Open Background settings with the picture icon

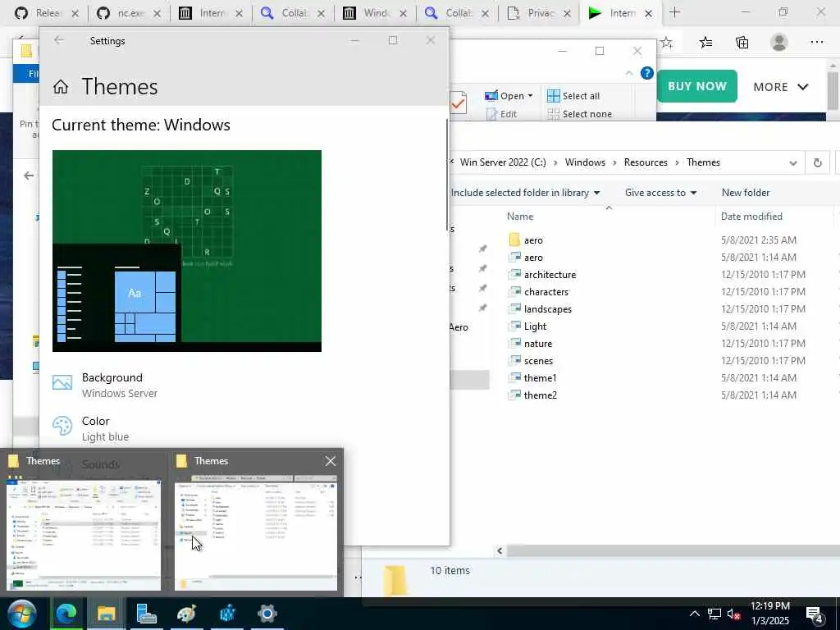tap(62, 382)
